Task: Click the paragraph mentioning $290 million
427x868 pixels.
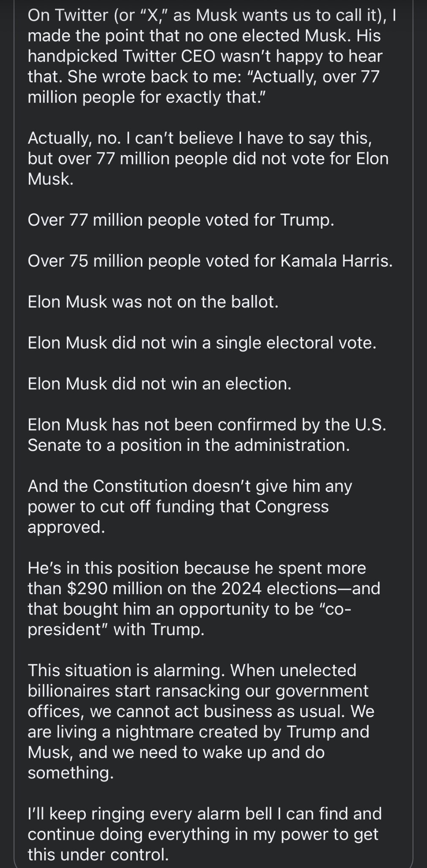Action: click(x=204, y=598)
